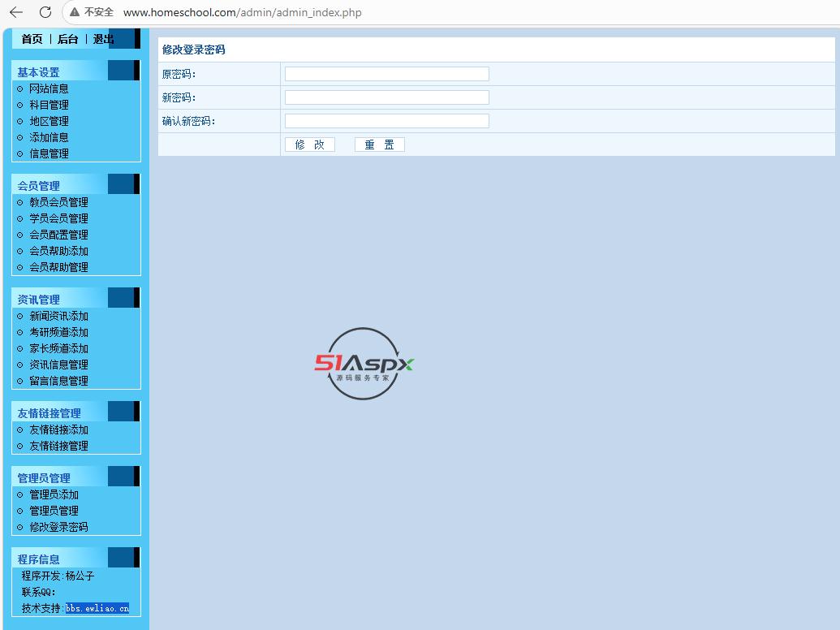Screen dimensions: 840x630
Task: Click the 管理员管理 section header
Action: tap(44, 478)
